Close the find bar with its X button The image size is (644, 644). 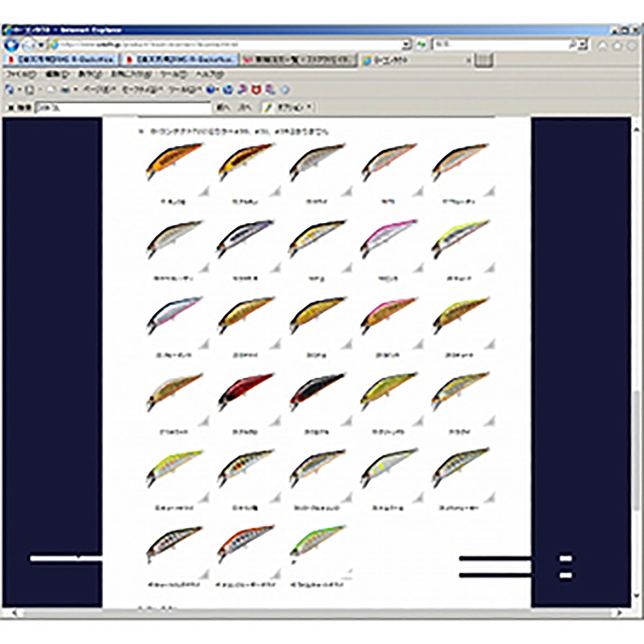tap(10, 108)
